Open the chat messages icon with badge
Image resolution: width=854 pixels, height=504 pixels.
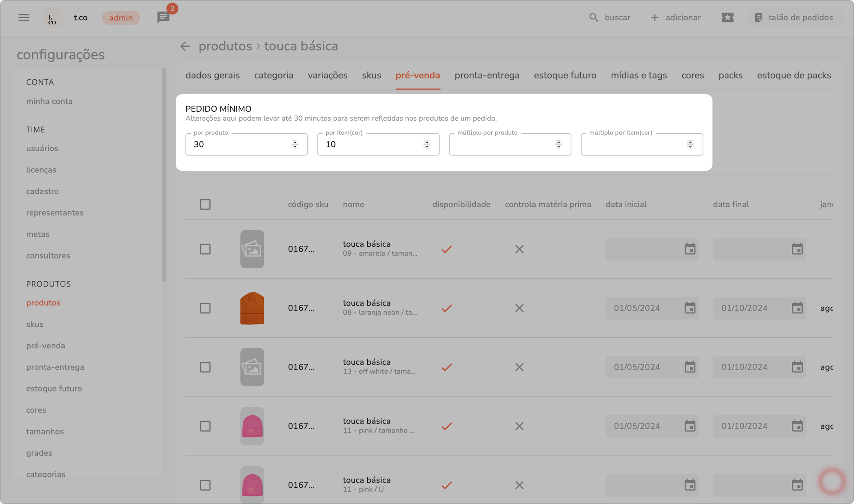coord(163,17)
